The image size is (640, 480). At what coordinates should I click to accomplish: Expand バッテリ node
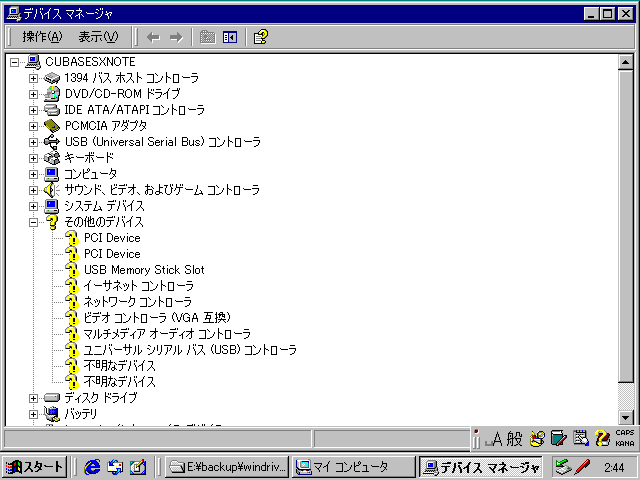tap(33, 414)
